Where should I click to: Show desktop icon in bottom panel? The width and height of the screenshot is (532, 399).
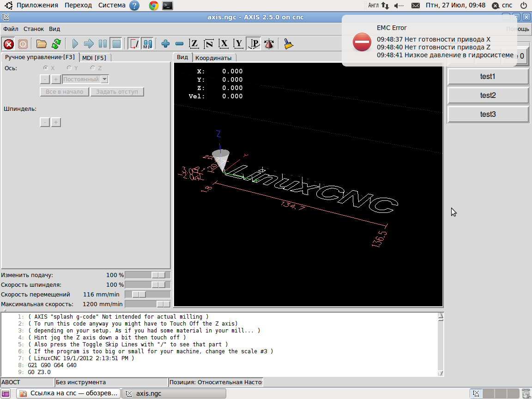(6, 393)
